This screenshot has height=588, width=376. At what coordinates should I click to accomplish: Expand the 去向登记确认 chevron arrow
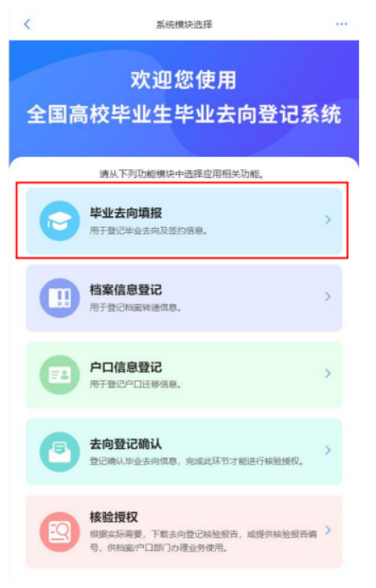coord(328,450)
